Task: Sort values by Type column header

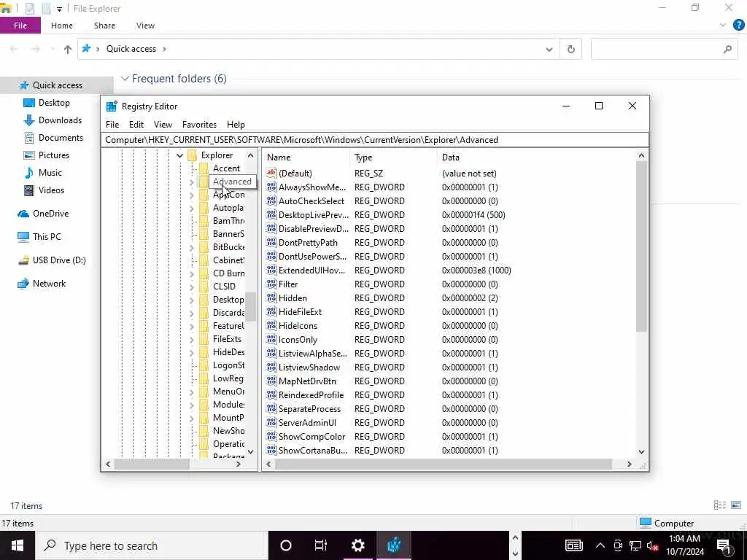Action: tap(393, 157)
